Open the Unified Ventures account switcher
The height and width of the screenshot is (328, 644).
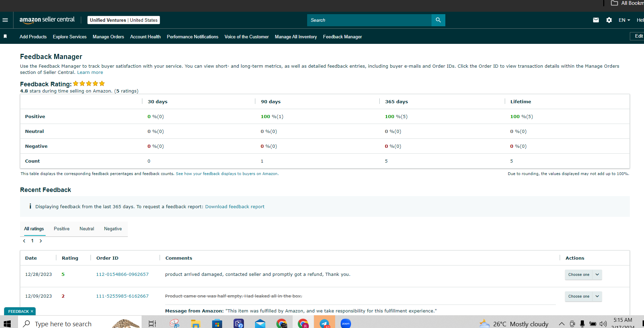pos(124,20)
